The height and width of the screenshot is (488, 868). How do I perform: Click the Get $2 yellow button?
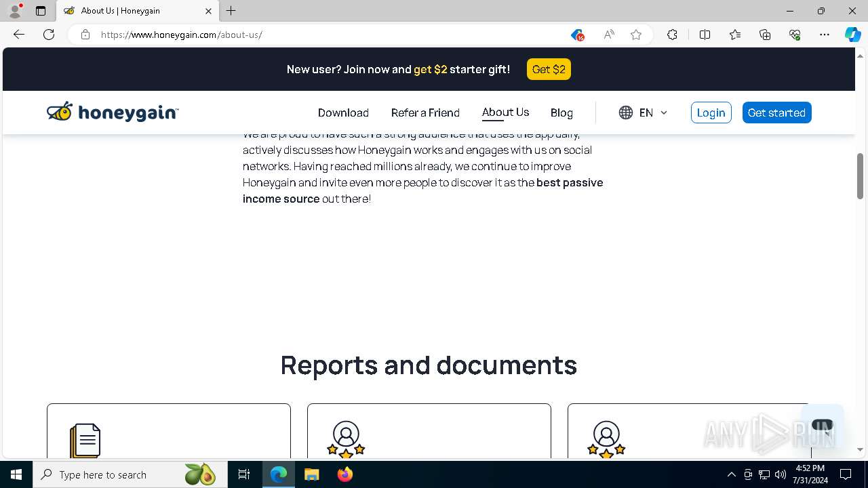[549, 69]
